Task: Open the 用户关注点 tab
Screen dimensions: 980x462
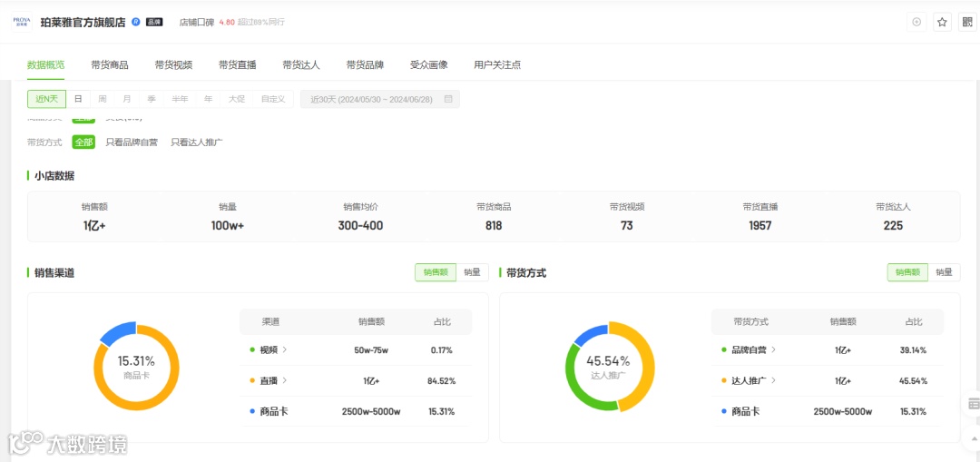Action: click(x=497, y=64)
